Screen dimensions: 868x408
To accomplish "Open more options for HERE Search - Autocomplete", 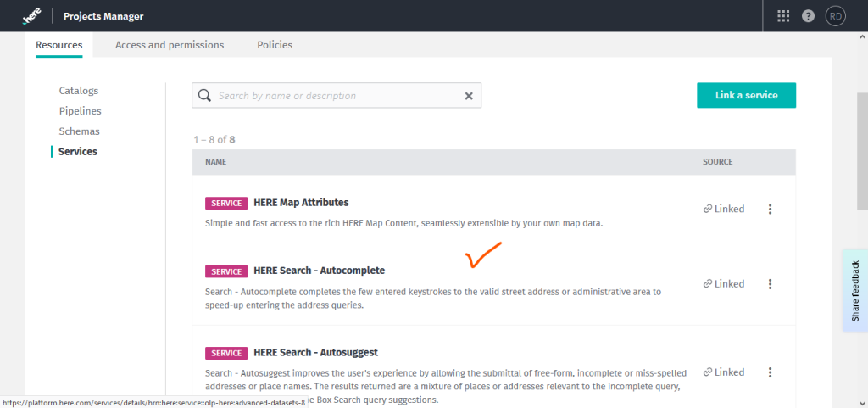I will point(770,284).
